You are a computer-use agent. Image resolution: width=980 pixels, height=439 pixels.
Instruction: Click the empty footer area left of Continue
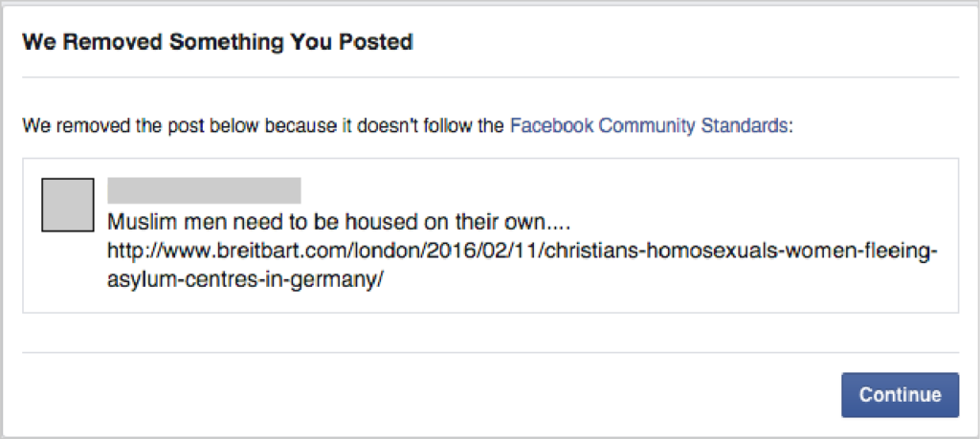click(x=383, y=395)
